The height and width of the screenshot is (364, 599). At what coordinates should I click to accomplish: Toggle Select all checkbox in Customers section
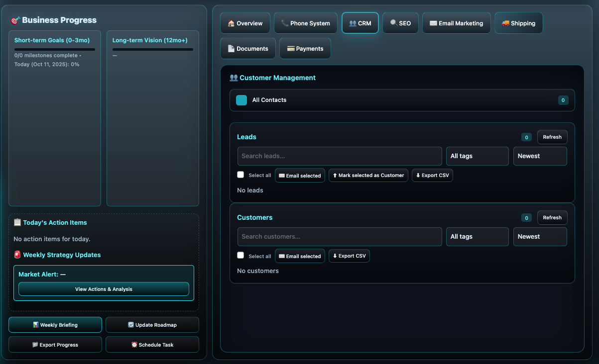click(240, 255)
